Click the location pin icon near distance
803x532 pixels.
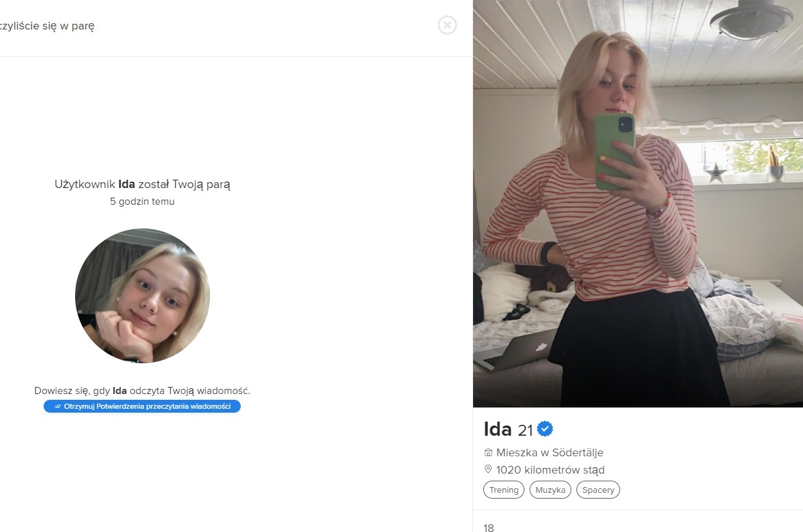488,470
